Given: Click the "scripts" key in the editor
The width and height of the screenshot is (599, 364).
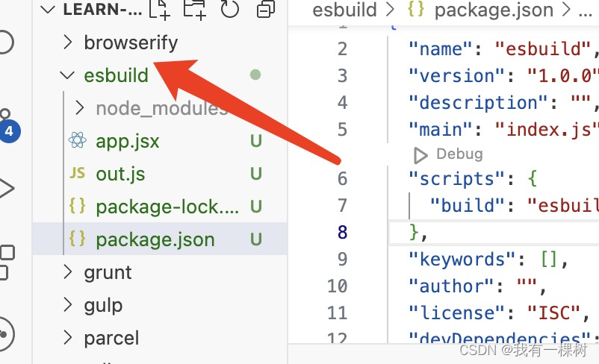Looking at the screenshot, I should pyautogui.click(x=457, y=178).
